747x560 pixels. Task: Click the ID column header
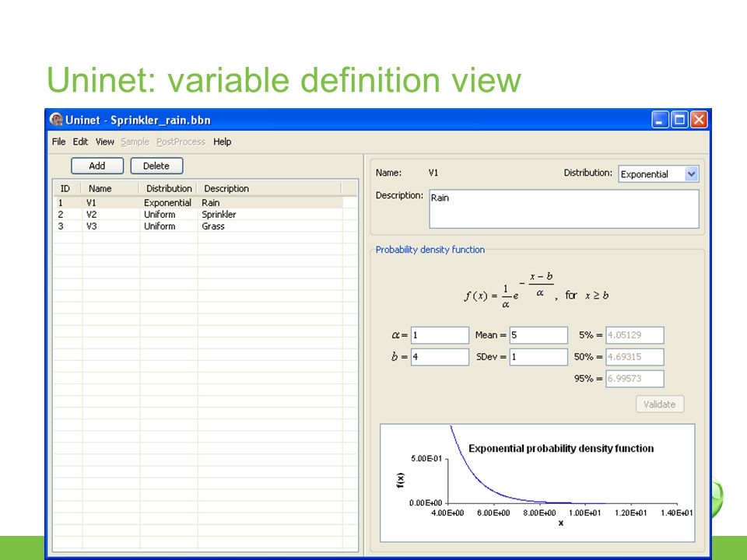[67, 188]
